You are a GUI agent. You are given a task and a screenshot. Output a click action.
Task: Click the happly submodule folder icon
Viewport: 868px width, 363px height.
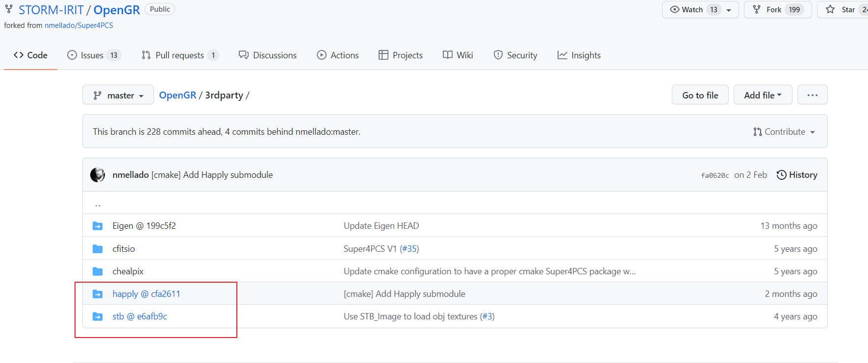[98, 294]
